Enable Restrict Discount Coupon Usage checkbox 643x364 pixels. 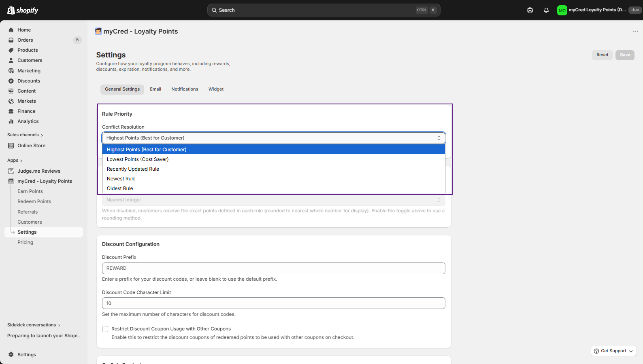coord(105,329)
